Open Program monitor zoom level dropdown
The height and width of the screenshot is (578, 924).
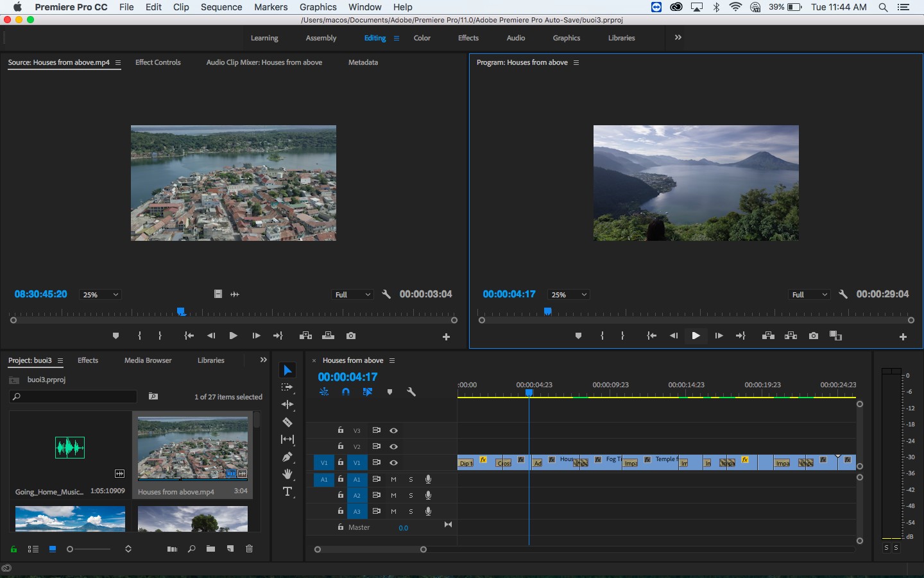569,295
